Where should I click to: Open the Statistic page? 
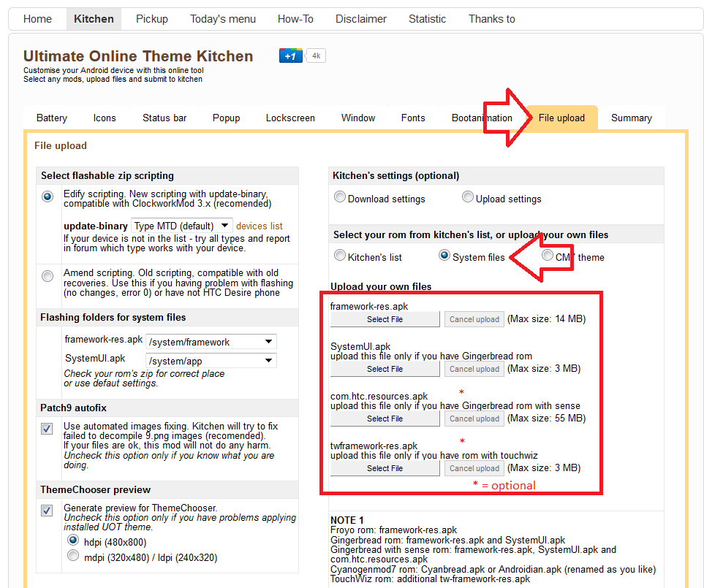[428, 19]
